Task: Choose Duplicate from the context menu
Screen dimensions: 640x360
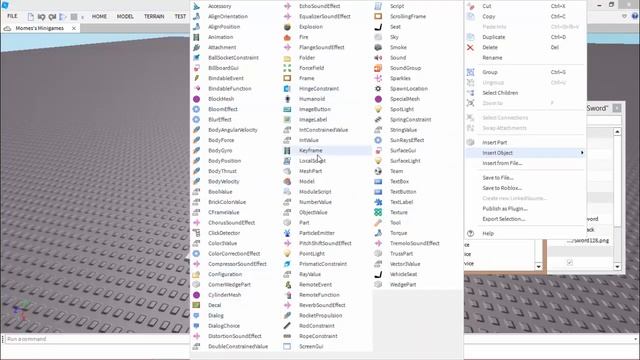Action: (493, 37)
